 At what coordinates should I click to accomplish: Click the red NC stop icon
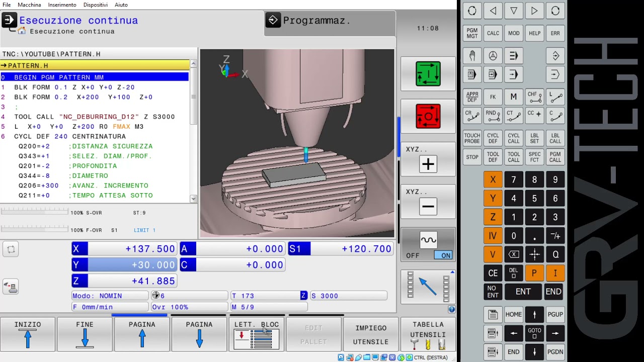428,116
